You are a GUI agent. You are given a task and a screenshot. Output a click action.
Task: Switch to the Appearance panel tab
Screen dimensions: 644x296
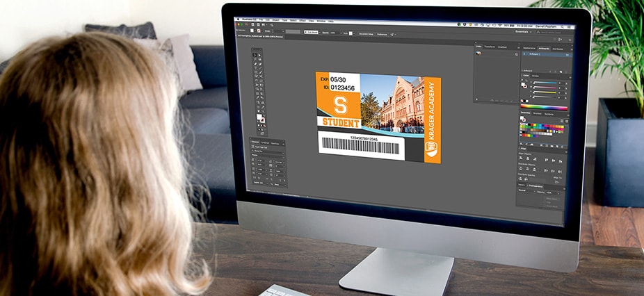529,49
